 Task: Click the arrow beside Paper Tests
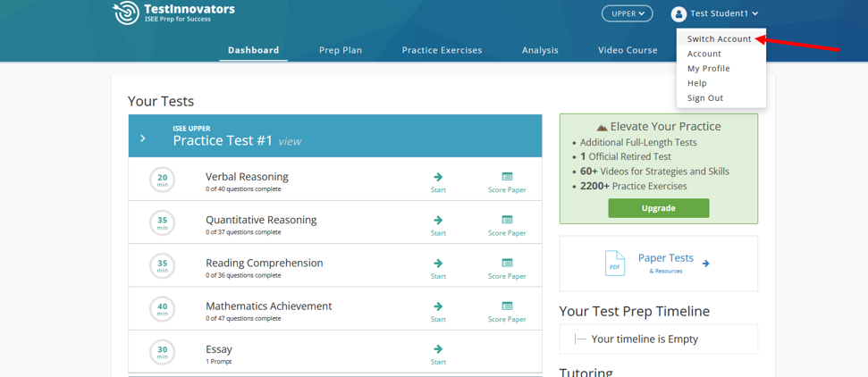click(x=706, y=264)
